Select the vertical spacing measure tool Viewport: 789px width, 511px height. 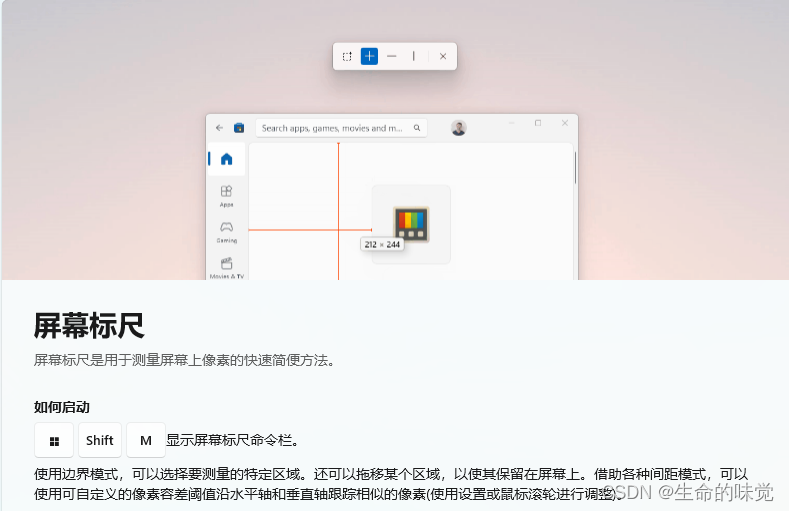[414, 56]
